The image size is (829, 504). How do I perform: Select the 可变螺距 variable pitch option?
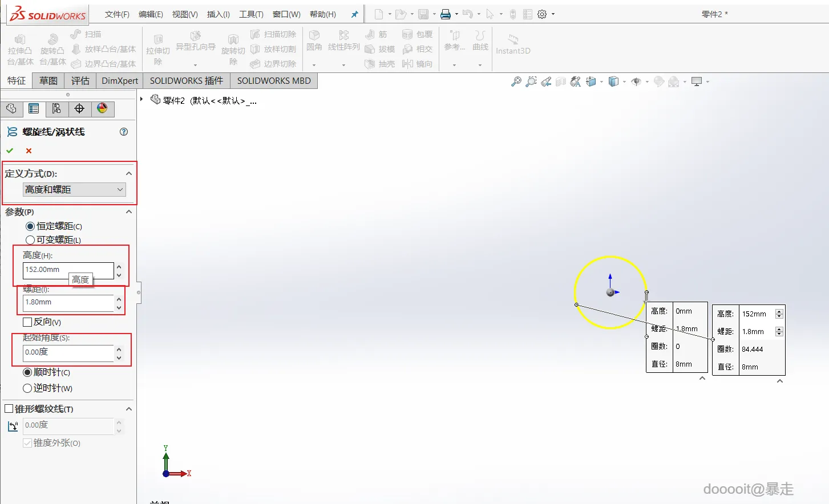30,240
